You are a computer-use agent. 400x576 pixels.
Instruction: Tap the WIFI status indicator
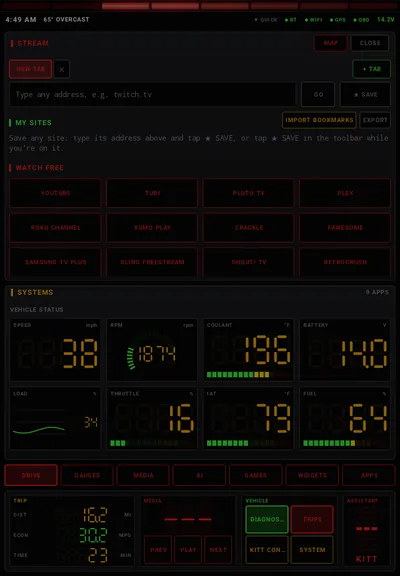coord(313,20)
